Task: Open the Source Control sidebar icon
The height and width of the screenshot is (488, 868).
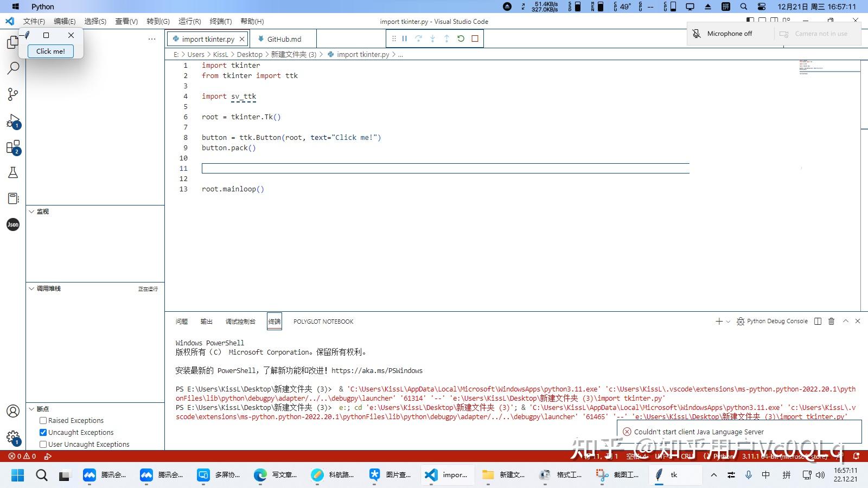Action: [x=13, y=94]
